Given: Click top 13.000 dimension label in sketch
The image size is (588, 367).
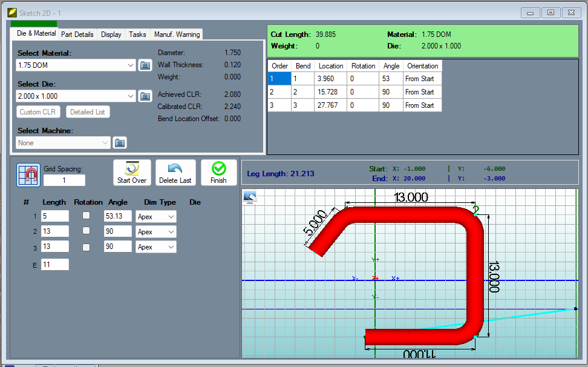Looking at the screenshot, I should point(411,197).
